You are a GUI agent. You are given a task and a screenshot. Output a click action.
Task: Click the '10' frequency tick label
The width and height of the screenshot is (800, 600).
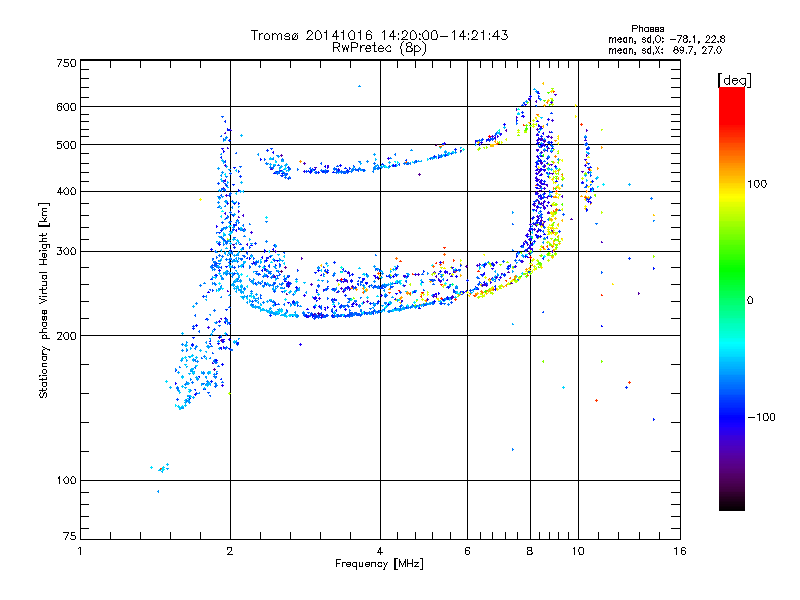[x=578, y=551]
